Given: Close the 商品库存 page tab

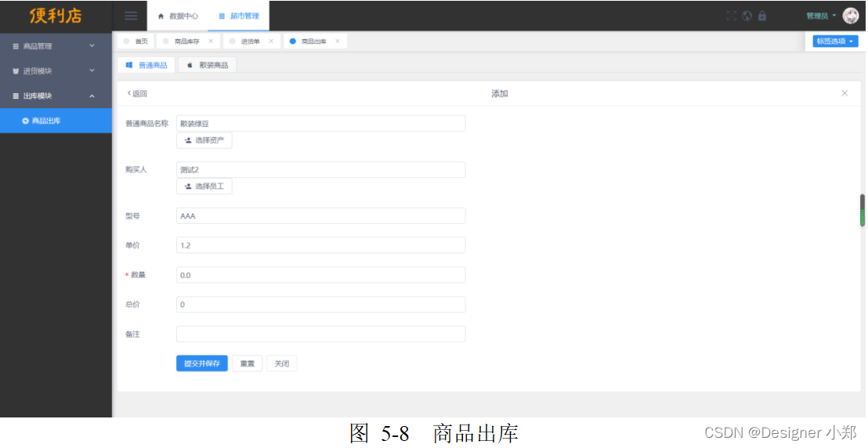Looking at the screenshot, I should [211, 41].
